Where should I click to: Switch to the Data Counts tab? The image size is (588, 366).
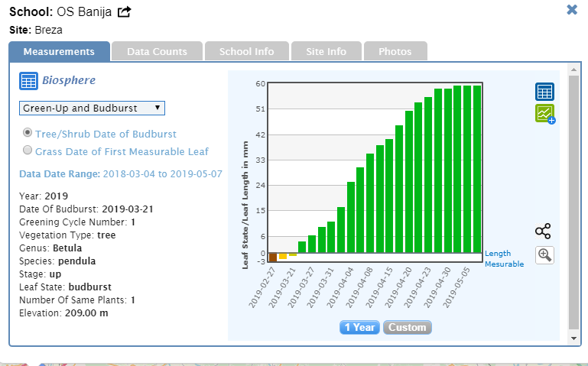point(157,51)
